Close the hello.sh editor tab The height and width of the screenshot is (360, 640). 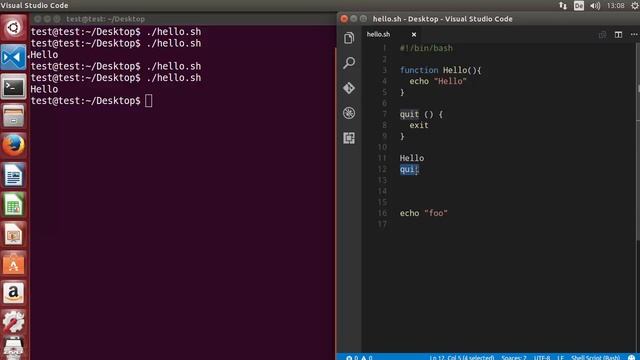coord(414,35)
